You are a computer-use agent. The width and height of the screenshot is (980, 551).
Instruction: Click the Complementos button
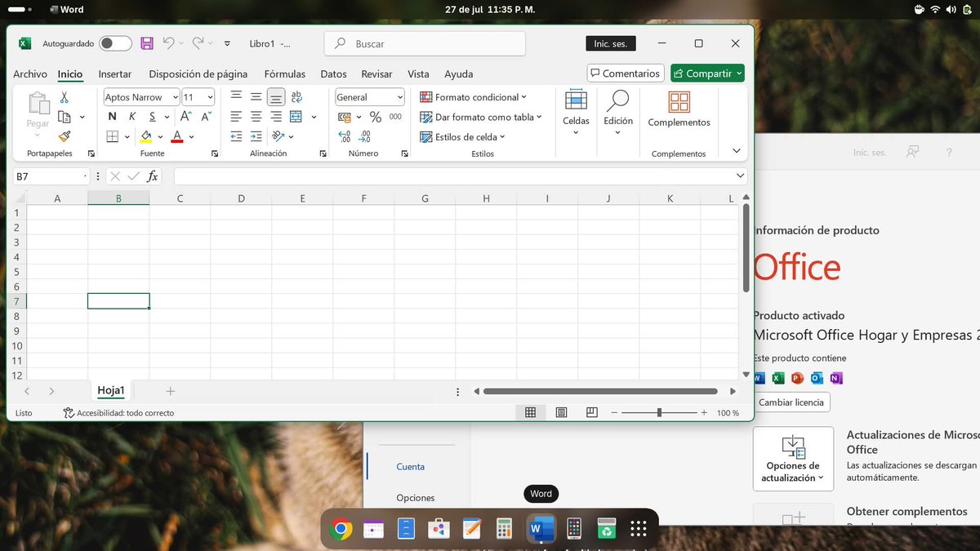click(x=679, y=109)
